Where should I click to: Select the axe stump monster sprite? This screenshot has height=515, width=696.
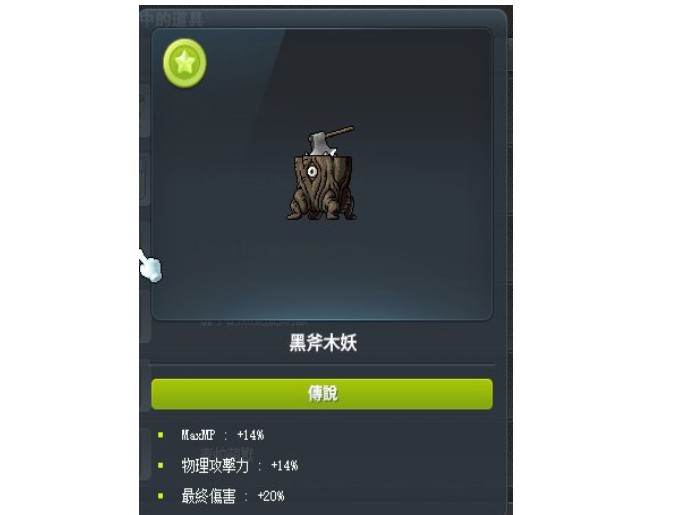click(322, 173)
